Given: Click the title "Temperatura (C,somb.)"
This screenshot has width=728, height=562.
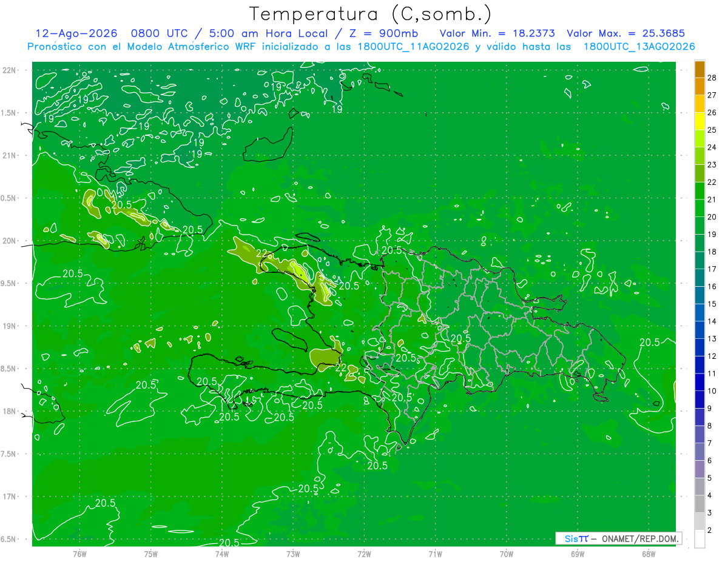Looking at the screenshot, I should click(x=371, y=14).
